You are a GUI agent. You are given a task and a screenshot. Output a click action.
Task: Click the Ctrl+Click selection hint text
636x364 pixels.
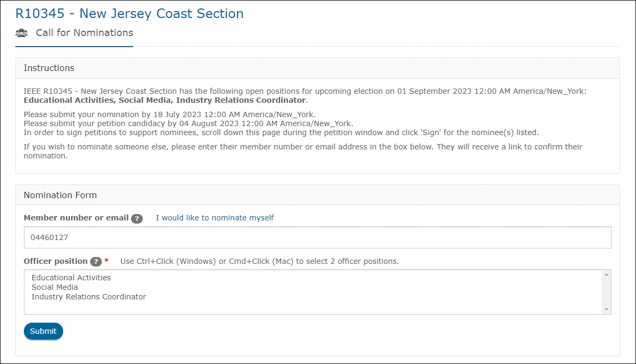point(259,261)
